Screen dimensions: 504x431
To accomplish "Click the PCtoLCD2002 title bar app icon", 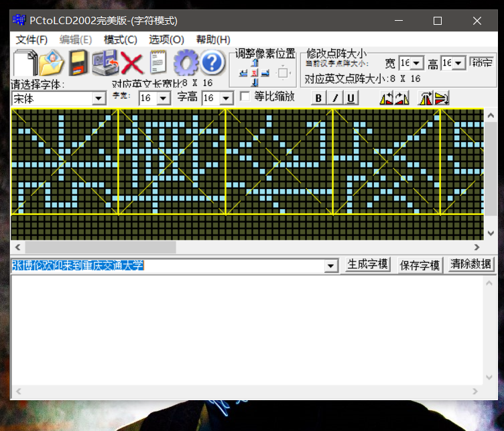I will (19, 20).
